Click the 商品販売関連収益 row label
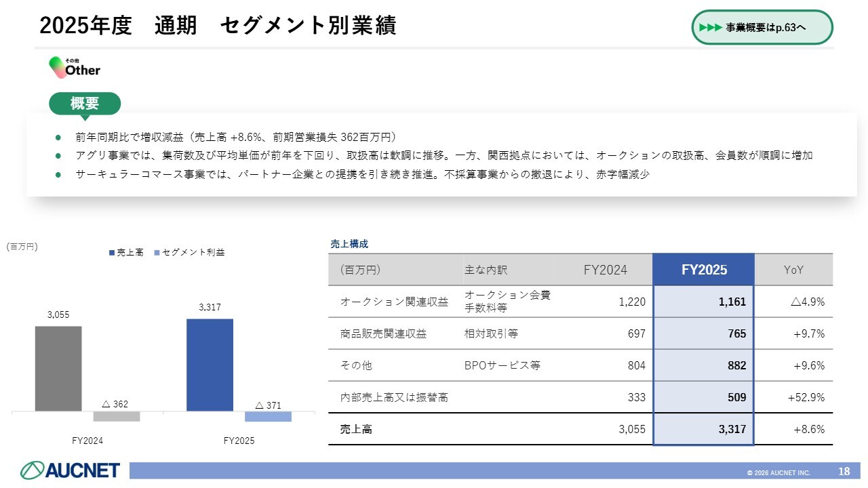 [x=383, y=333]
